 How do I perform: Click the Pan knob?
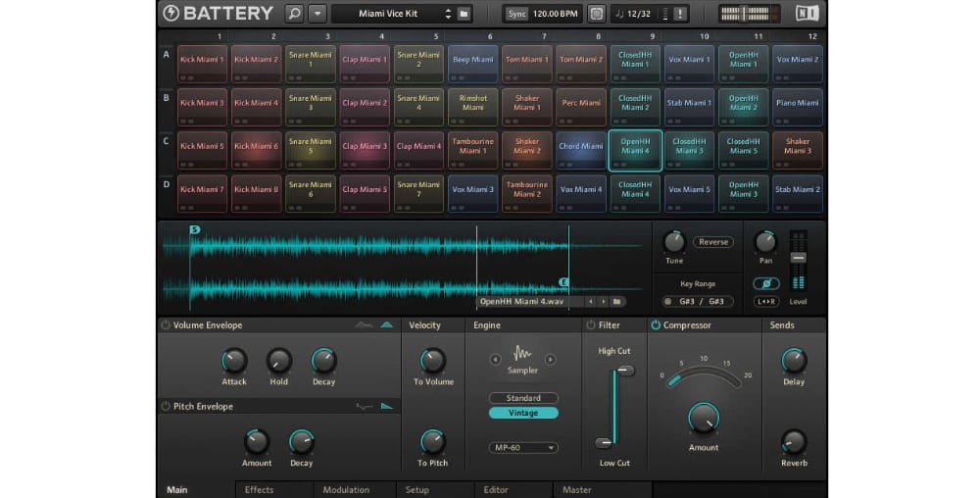765,241
